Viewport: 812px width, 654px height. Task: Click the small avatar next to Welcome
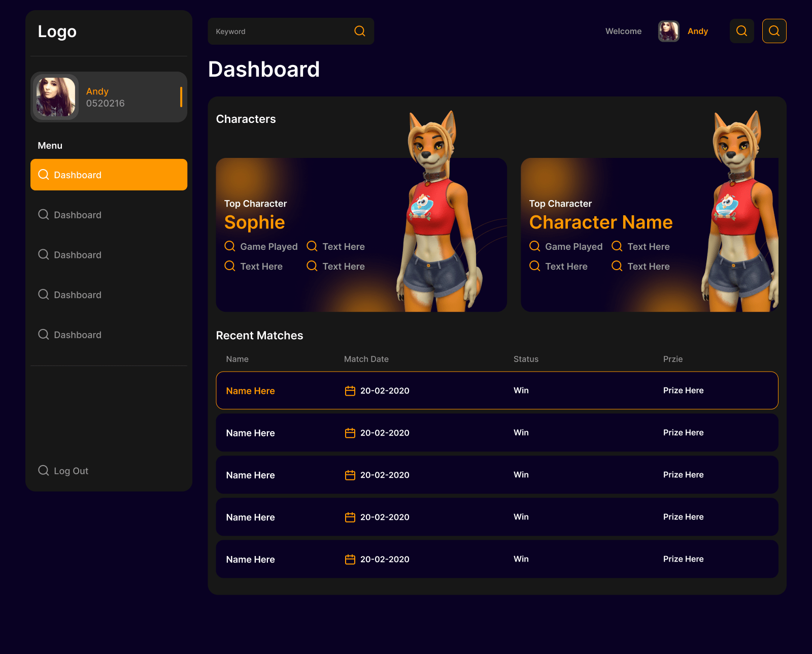(669, 31)
